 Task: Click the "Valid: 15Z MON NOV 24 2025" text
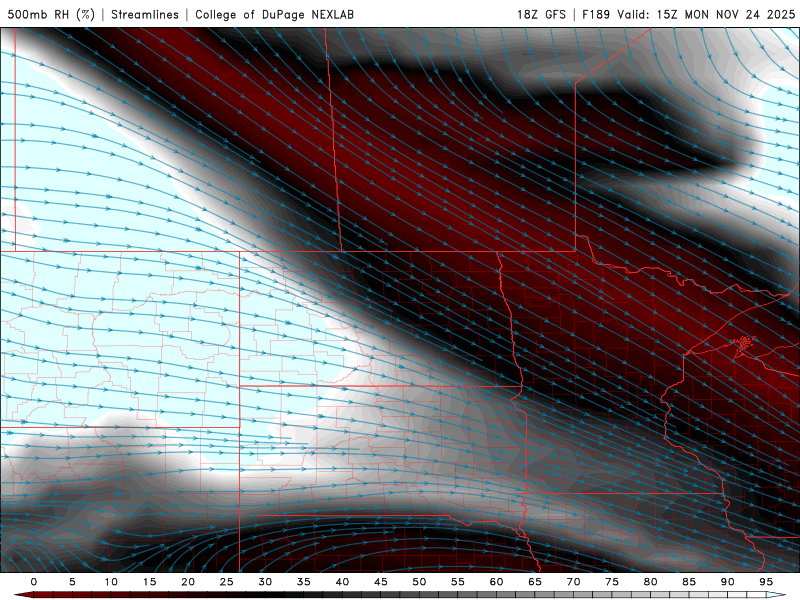pyautogui.click(x=707, y=14)
